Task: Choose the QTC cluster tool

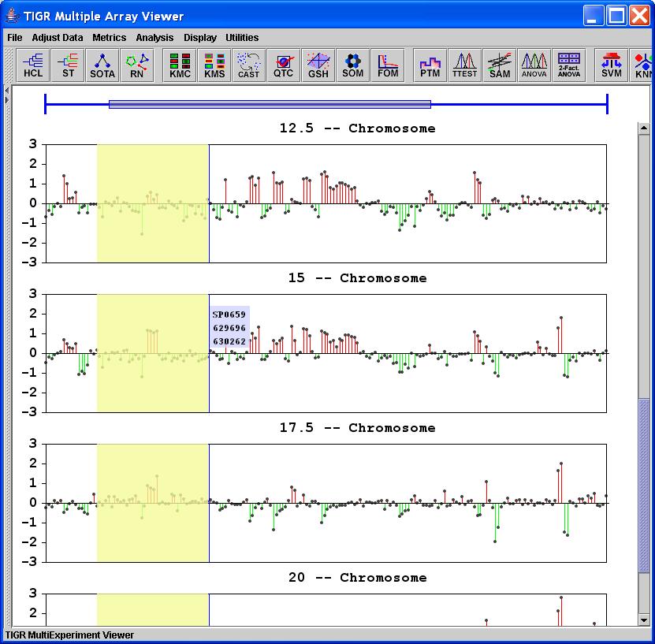Action: pos(283,65)
